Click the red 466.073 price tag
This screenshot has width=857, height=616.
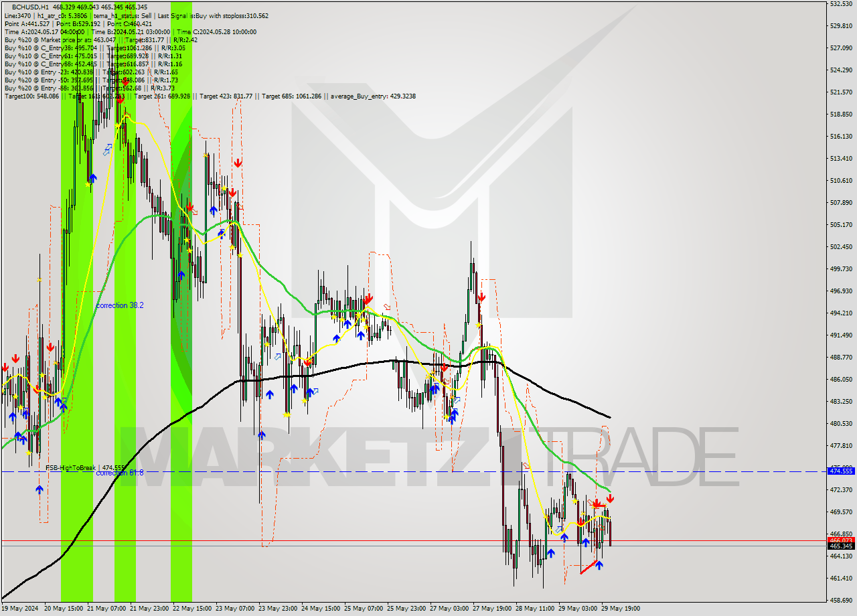pos(841,540)
